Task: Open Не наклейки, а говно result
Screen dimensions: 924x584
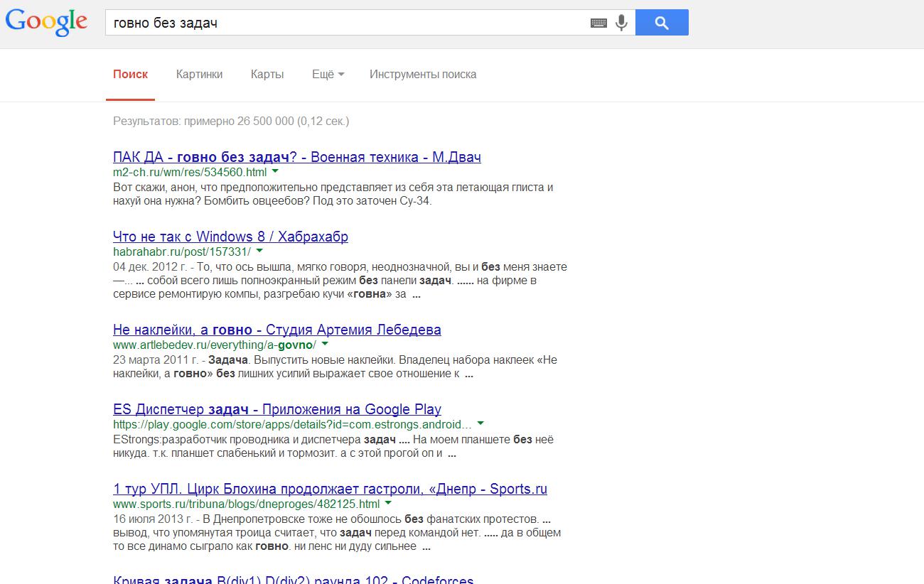Action: 277,330
